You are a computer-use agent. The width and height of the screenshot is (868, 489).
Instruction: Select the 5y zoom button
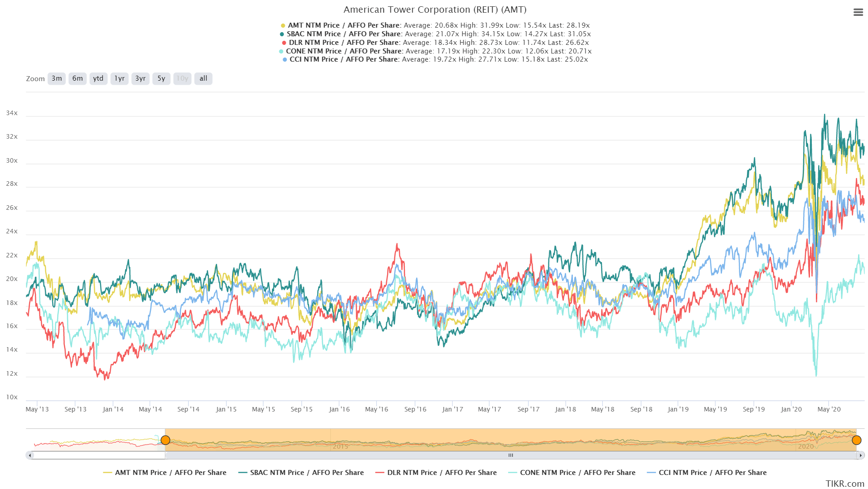coord(161,78)
